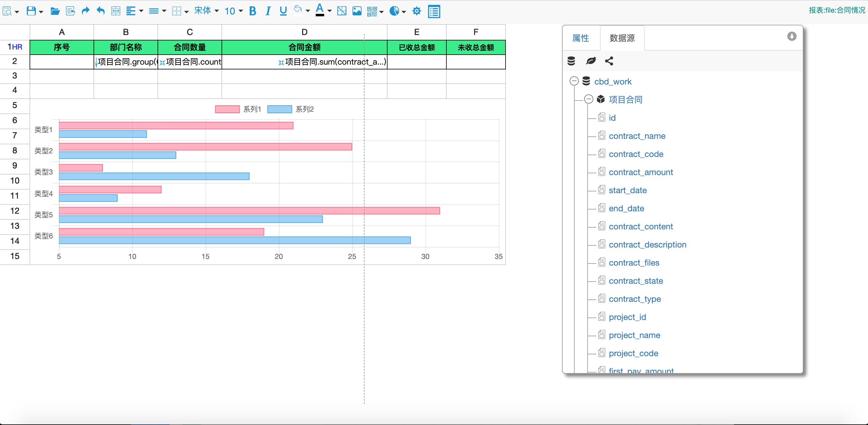The image size is (868, 425).
Task: Click the merge cells icon
Action: point(116,11)
